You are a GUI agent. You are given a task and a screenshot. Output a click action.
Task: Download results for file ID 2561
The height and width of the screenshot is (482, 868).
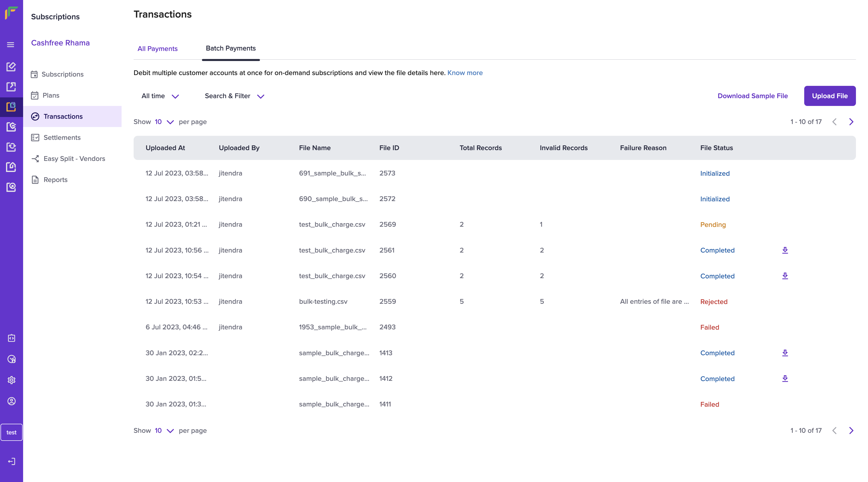pyautogui.click(x=785, y=250)
